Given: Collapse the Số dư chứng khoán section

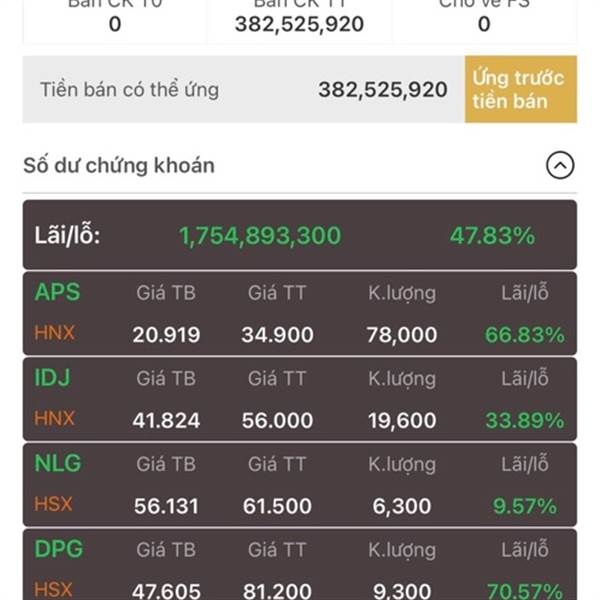Looking at the screenshot, I should click(x=560, y=165).
